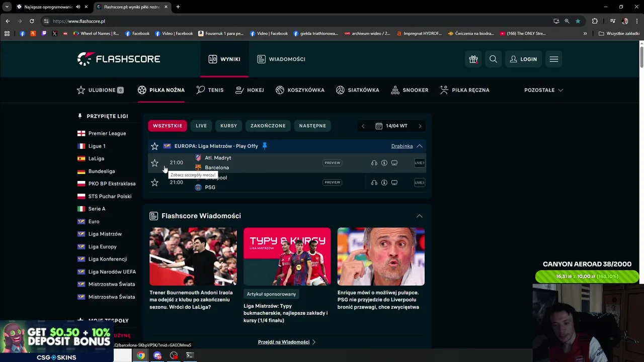Image resolution: width=644 pixels, height=362 pixels.
Task: Go to next day arrow
Action: click(x=420, y=126)
